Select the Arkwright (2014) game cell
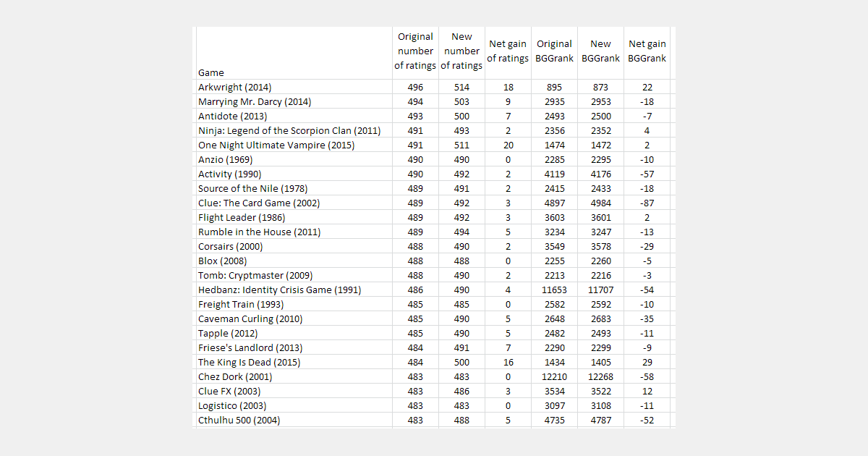Image resolution: width=868 pixels, height=456 pixels. pyautogui.click(x=234, y=87)
